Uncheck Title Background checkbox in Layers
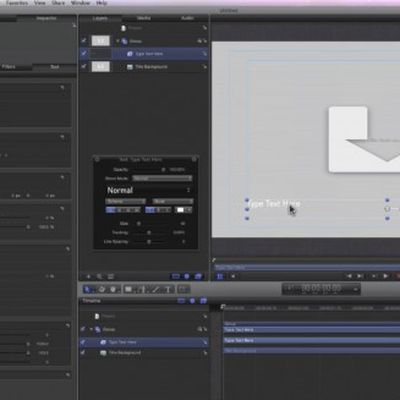 [84, 67]
